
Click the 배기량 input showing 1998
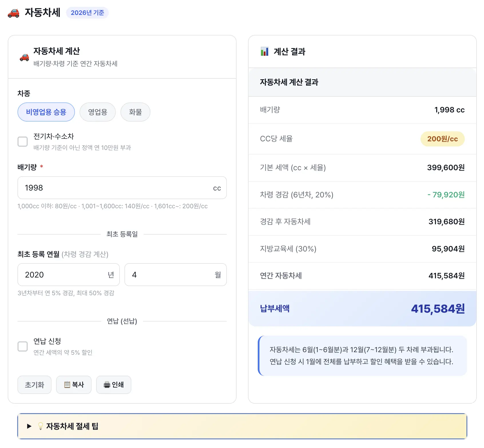tap(122, 188)
